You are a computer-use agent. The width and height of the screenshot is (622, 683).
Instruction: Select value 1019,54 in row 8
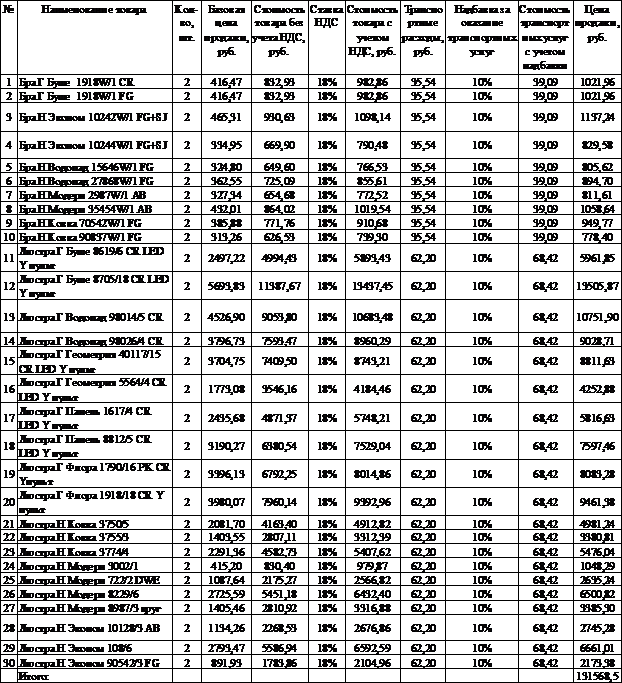tap(372, 209)
